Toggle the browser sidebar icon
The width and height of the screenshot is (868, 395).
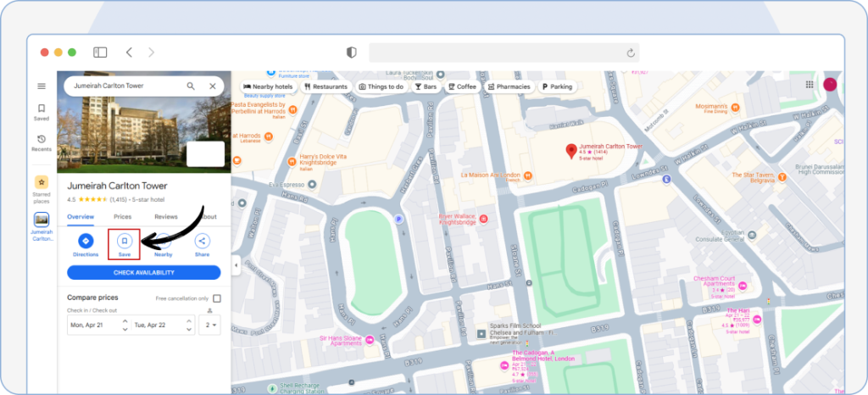click(x=100, y=53)
